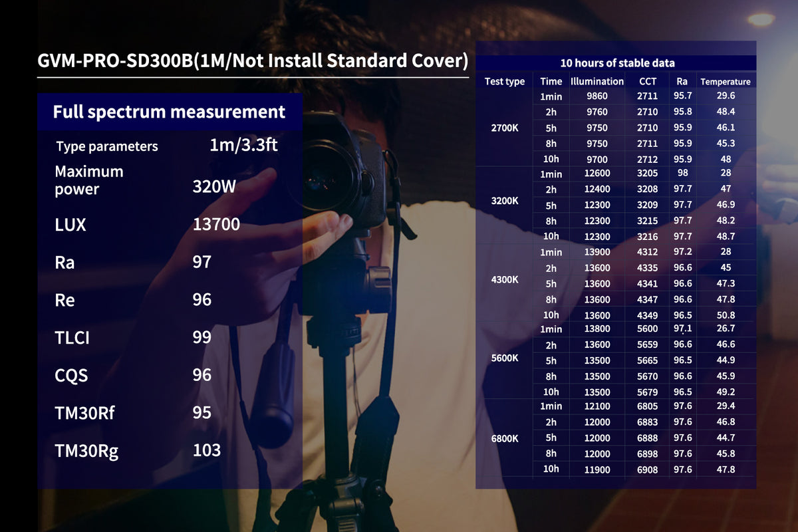Click the illumination value '12100'
Image resolution: width=798 pixels, height=532 pixels.
[597, 406]
